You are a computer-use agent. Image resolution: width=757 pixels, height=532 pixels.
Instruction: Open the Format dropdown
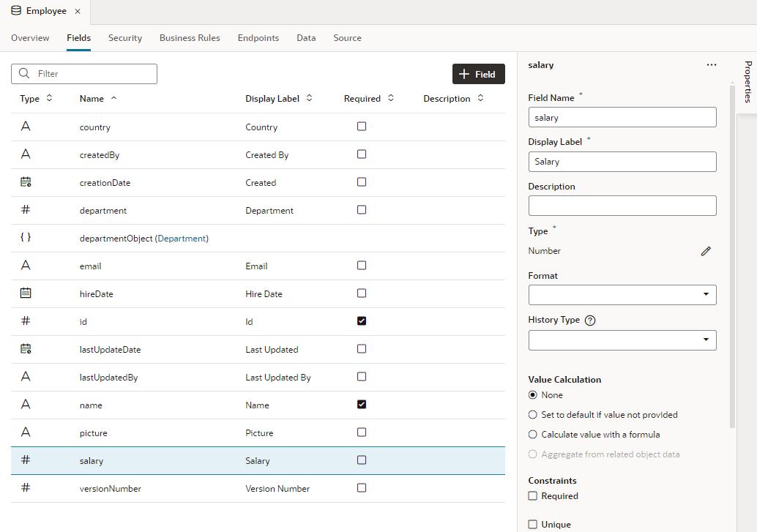click(622, 295)
